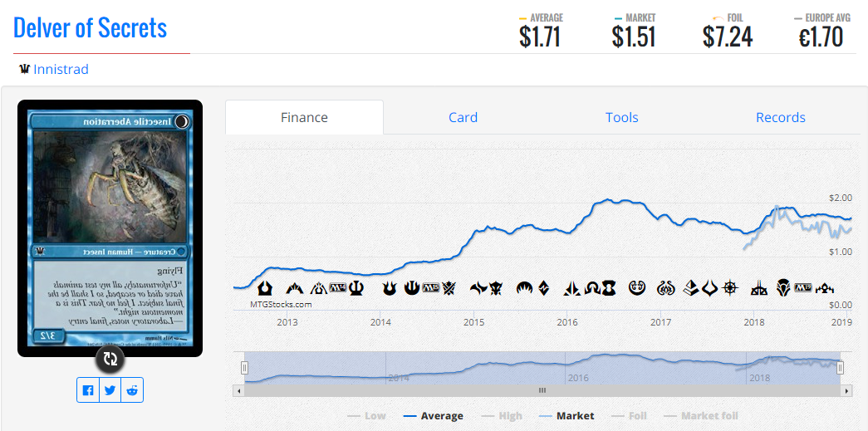Toggle the High series in legend
The height and width of the screenshot is (431, 868).
point(502,416)
